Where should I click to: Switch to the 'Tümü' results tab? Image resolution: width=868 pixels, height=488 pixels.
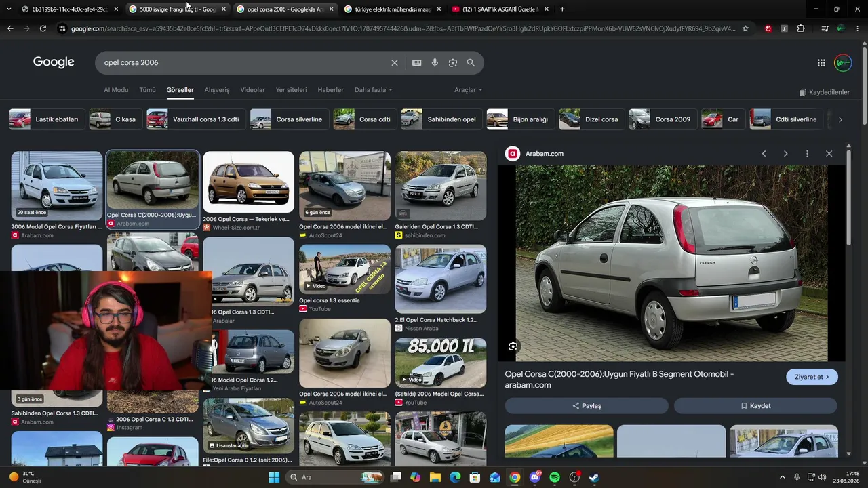click(x=147, y=90)
